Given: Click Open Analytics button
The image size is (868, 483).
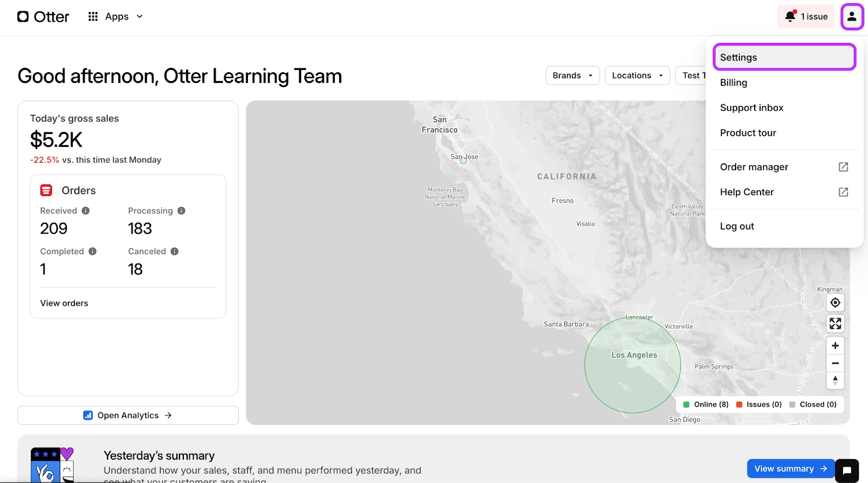Looking at the screenshot, I should pos(128,415).
